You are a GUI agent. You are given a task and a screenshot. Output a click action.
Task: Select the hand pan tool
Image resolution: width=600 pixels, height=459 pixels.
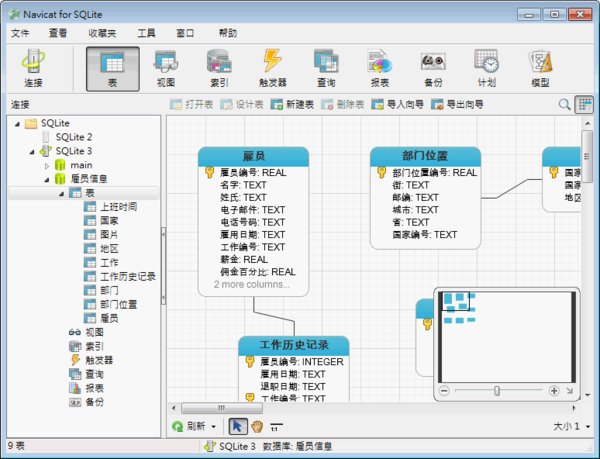click(x=257, y=426)
